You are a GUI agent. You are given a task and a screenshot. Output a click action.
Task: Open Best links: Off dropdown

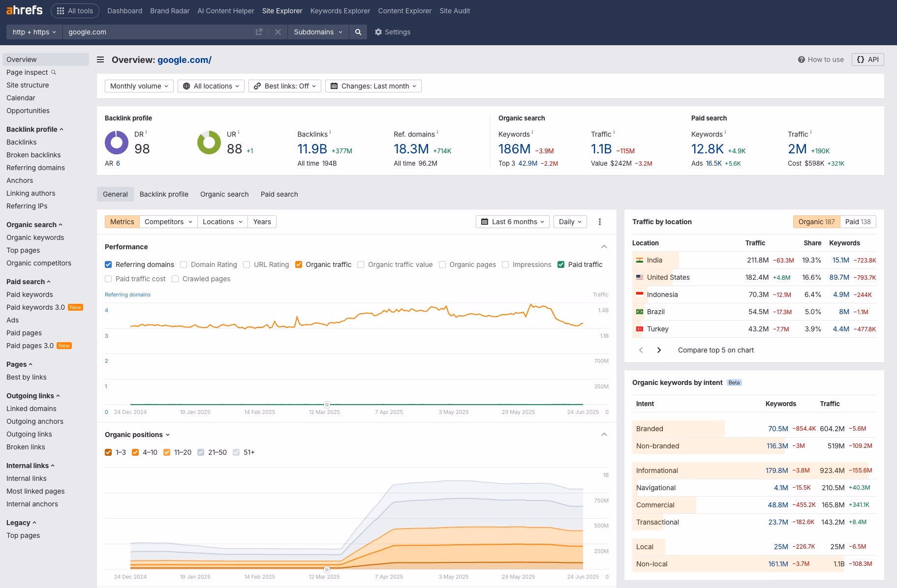click(x=285, y=86)
